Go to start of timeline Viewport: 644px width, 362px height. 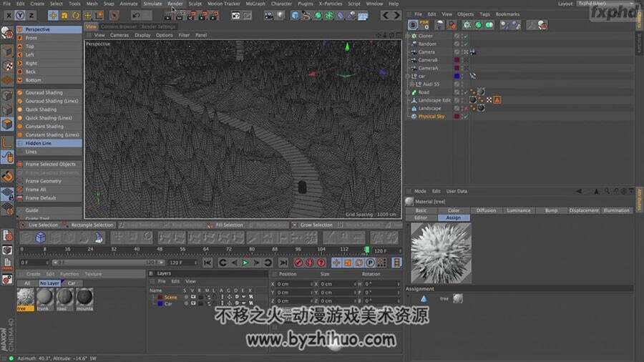[208, 263]
